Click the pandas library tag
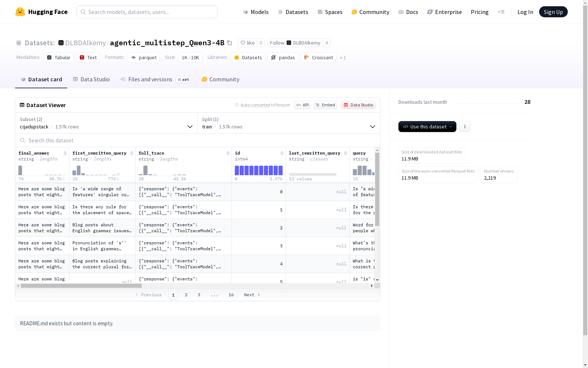The image size is (588, 368). [283, 57]
